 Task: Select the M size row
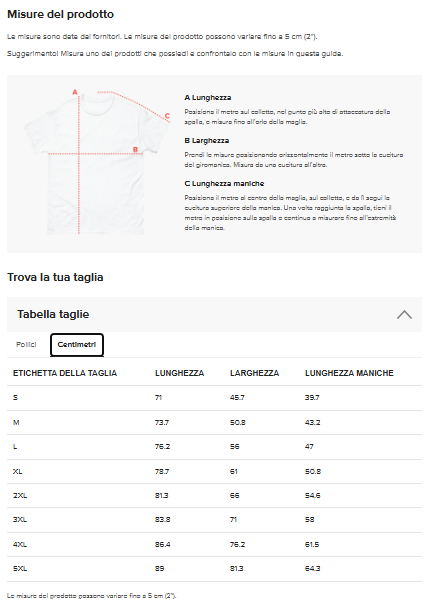(x=214, y=422)
